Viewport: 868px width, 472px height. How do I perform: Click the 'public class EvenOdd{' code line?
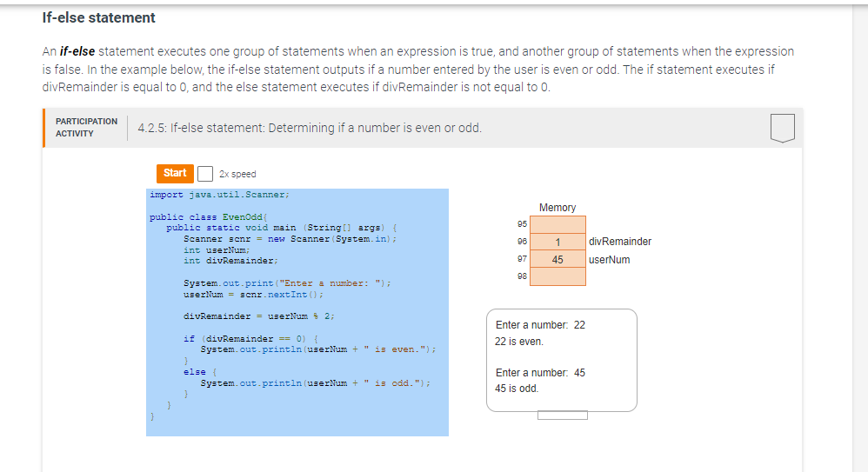click(x=209, y=217)
